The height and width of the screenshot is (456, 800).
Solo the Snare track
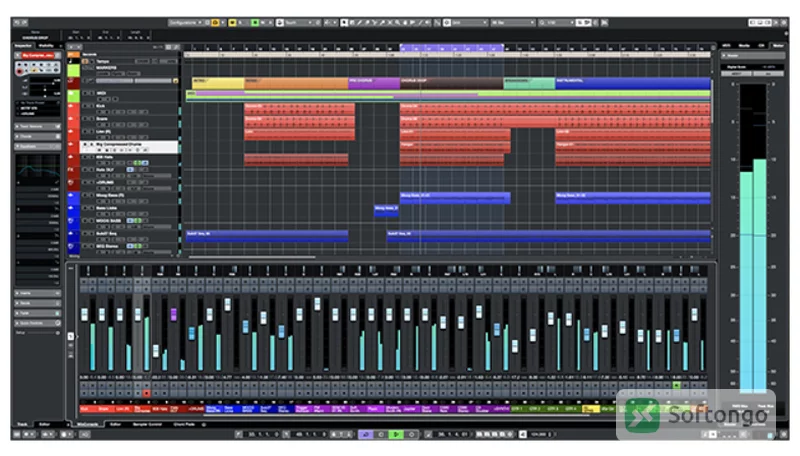click(91, 119)
